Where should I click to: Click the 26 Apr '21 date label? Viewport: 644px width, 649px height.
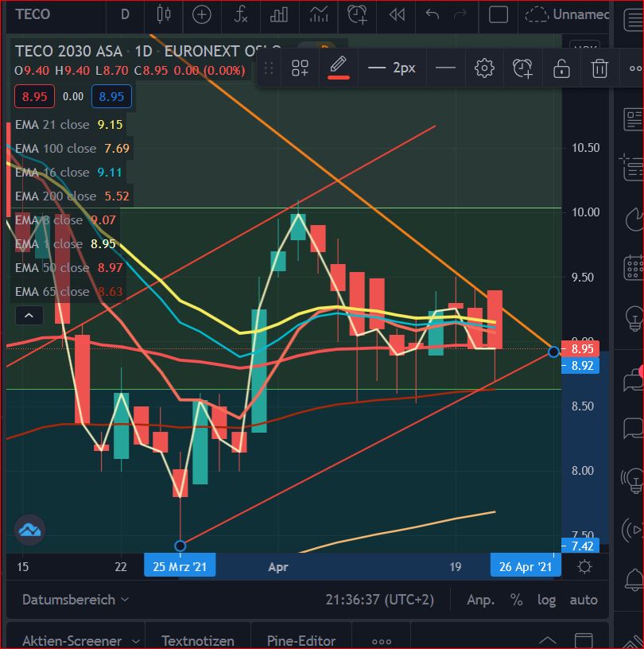pyautogui.click(x=526, y=566)
